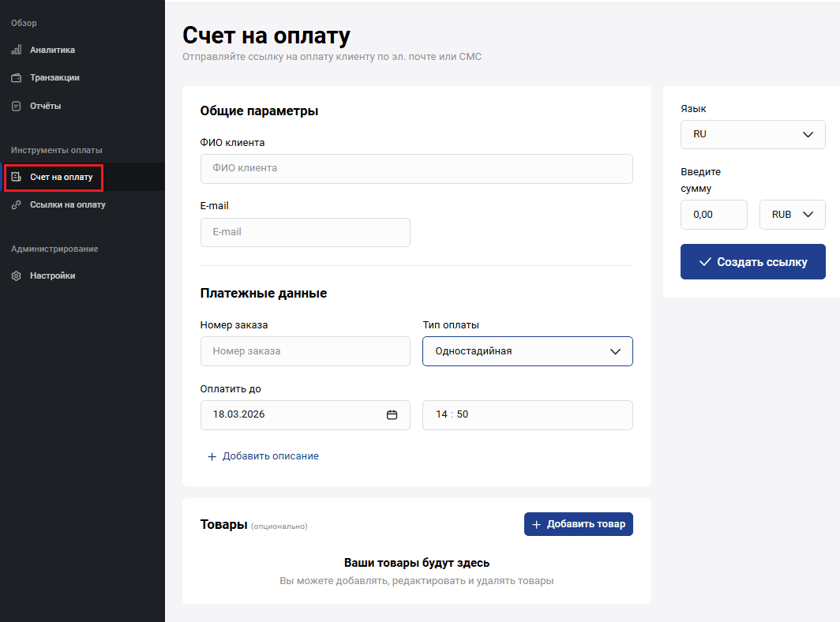The height and width of the screenshot is (622, 840).
Task: Click into the E-mail input field
Action: [305, 233]
